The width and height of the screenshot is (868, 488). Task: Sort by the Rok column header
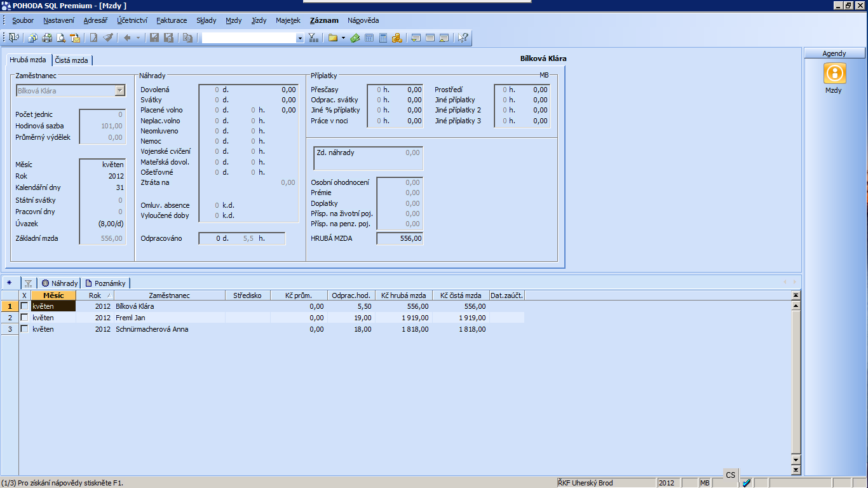click(95, 295)
